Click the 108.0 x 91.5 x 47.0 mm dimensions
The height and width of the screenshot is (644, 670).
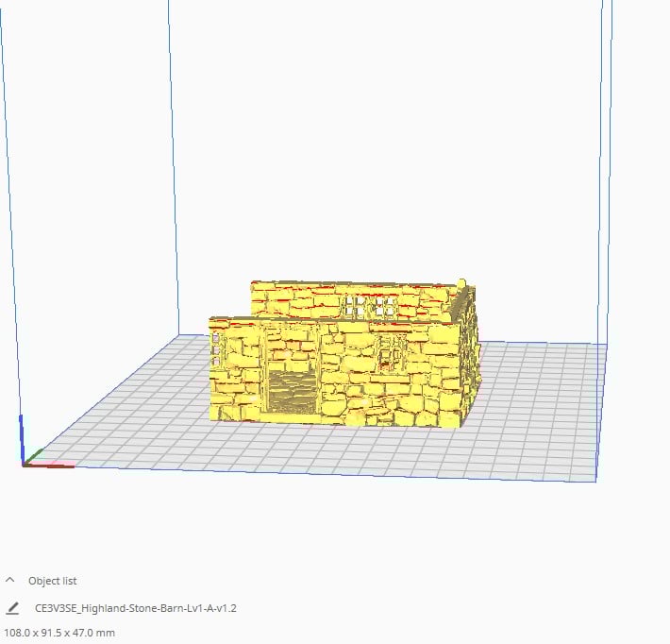(59, 633)
